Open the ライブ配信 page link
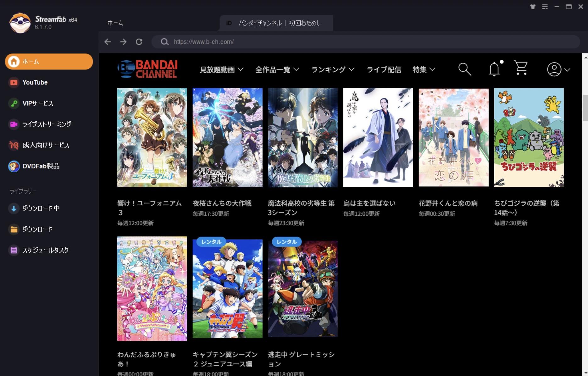 click(384, 69)
